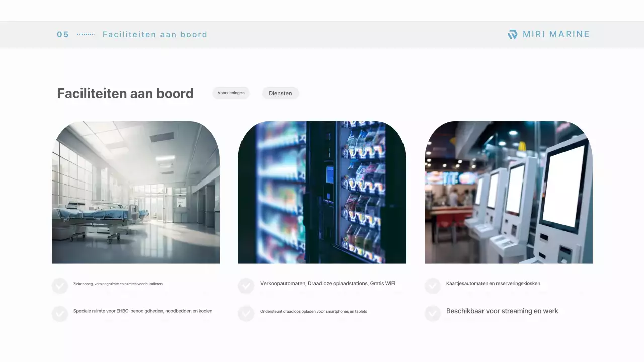Click the Beschikbaar voor streaming en werk text
Viewport: 644px width, 362px height.
502,311
